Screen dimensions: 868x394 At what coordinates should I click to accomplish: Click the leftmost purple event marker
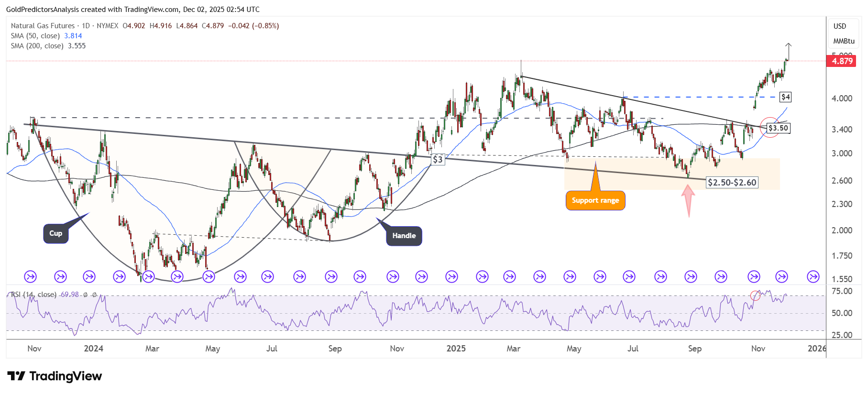click(30, 276)
